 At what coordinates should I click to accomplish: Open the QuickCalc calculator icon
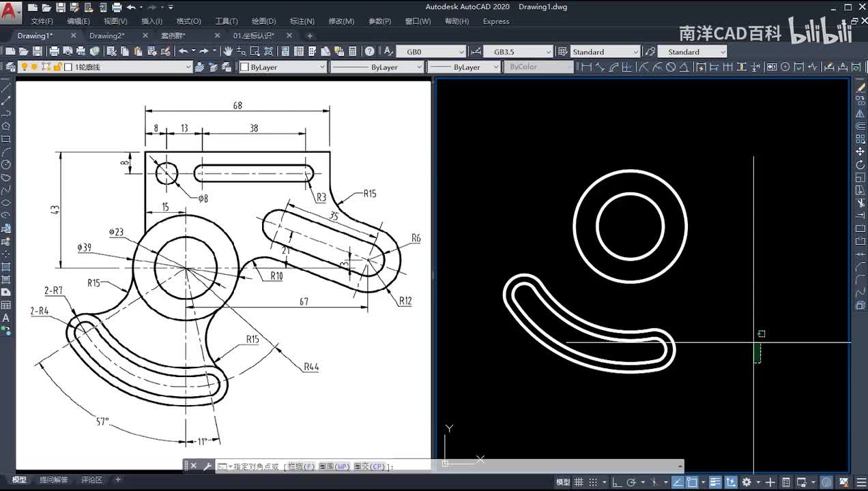pyautogui.click(x=353, y=51)
